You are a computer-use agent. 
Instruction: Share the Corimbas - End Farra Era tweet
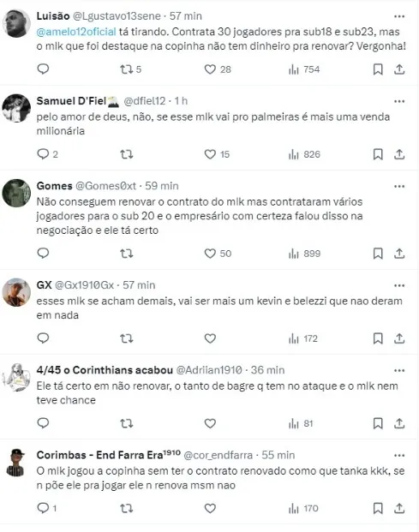click(x=399, y=508)
